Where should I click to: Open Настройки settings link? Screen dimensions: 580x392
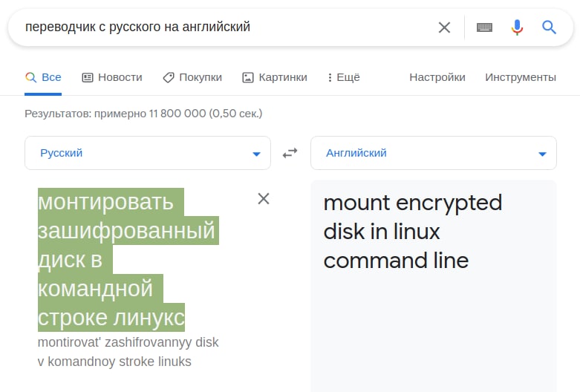pos(437,77)
